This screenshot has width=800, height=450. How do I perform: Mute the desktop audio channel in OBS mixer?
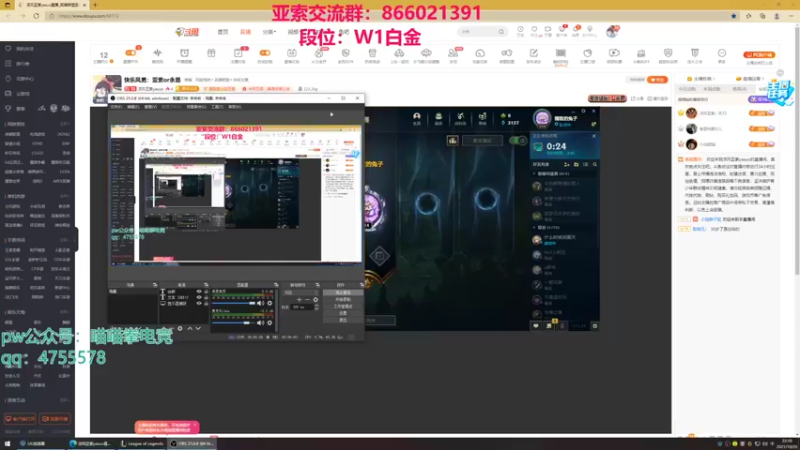pyautogui.click(x=261, y=303)
